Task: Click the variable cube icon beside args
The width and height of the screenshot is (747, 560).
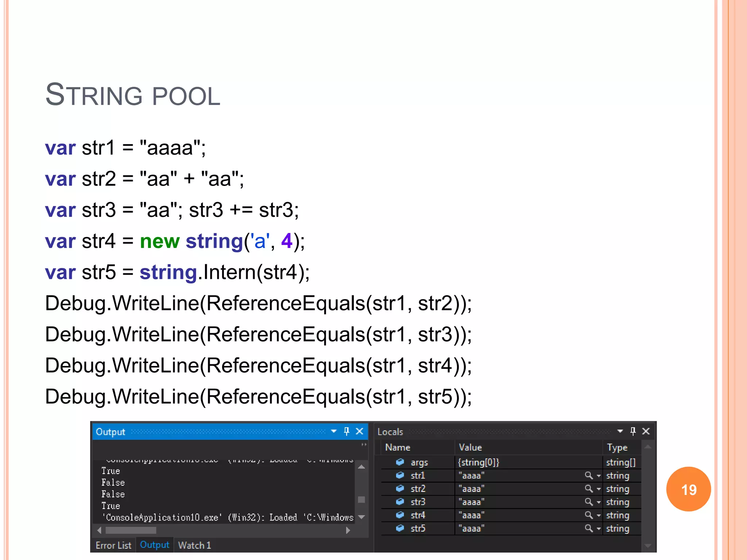Action: (x=400, y=462)
